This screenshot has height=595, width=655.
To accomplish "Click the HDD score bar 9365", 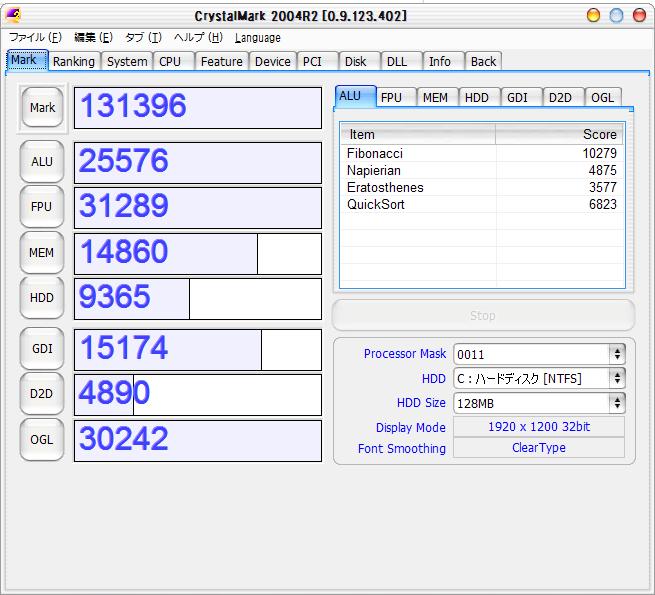I will [198, 299].
